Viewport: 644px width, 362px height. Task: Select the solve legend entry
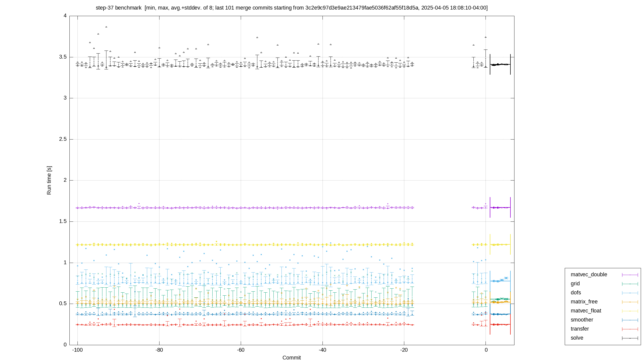pos(577,338)
